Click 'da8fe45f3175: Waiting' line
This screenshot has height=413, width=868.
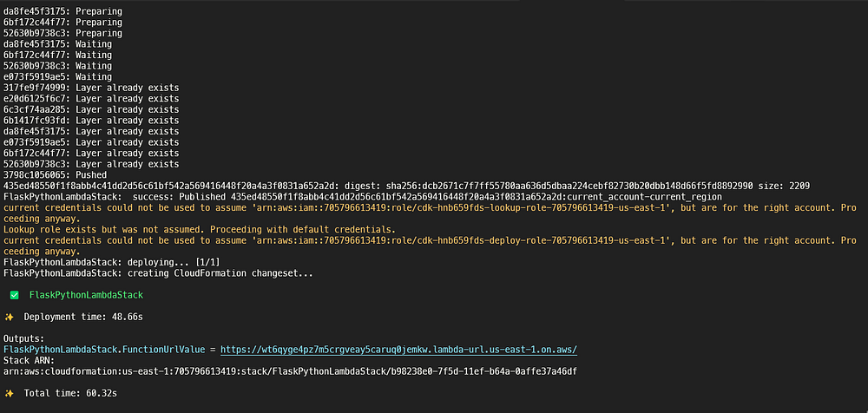[x=57, y=43]
